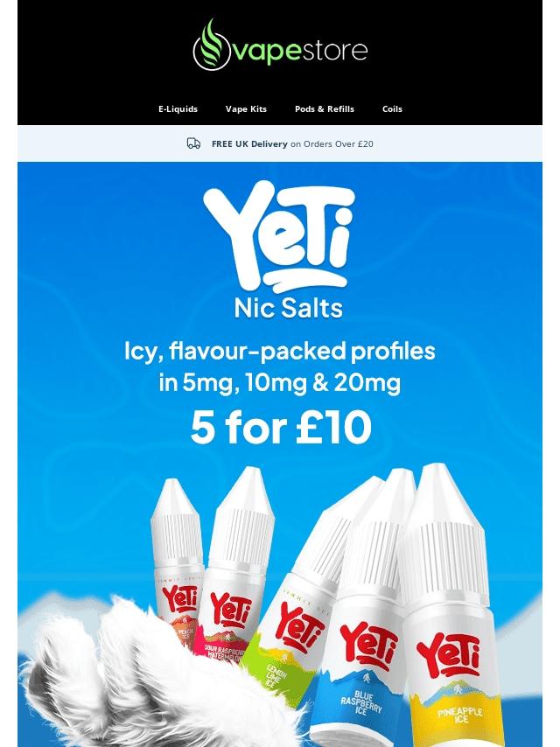The image size is (560, 747).
Task: Go to the Vape Kits section
Action: (x=246, y=108)
